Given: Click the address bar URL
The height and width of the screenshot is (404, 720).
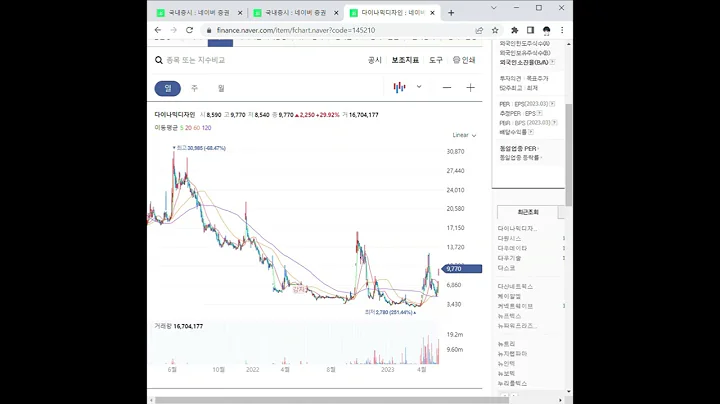Looking at the screenshot, I should [296, 30].
